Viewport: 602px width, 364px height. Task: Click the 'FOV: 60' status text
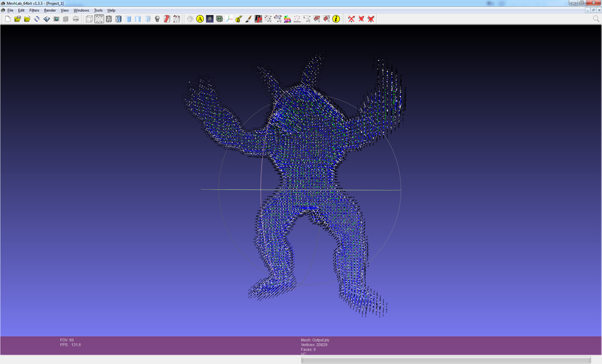(x=67, y=340)
